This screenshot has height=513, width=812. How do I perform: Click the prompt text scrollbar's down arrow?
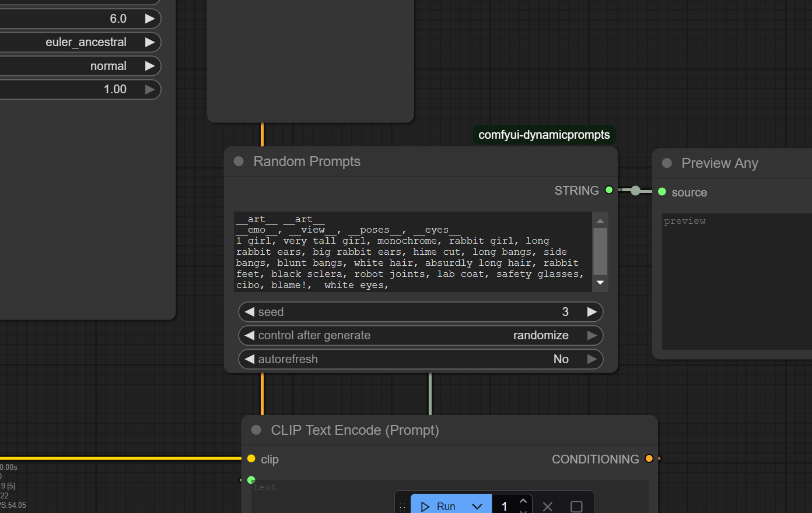[x=600, y=283]
